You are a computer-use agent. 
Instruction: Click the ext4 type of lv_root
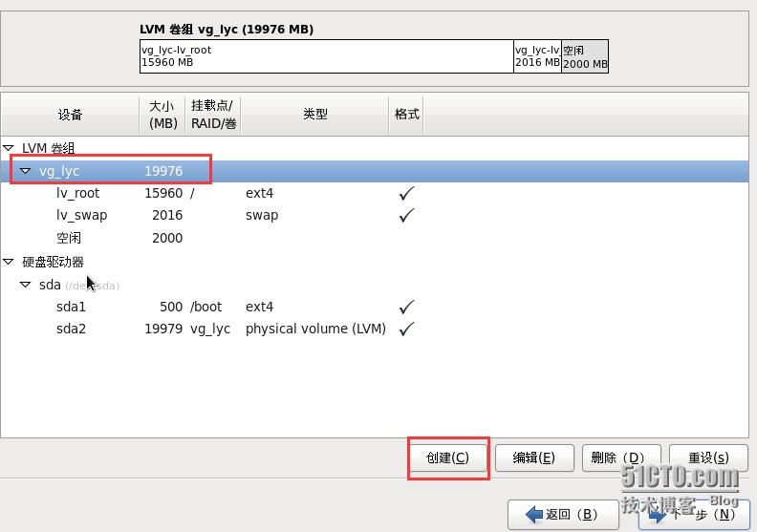pyautogui.click(x=259, y=193)
